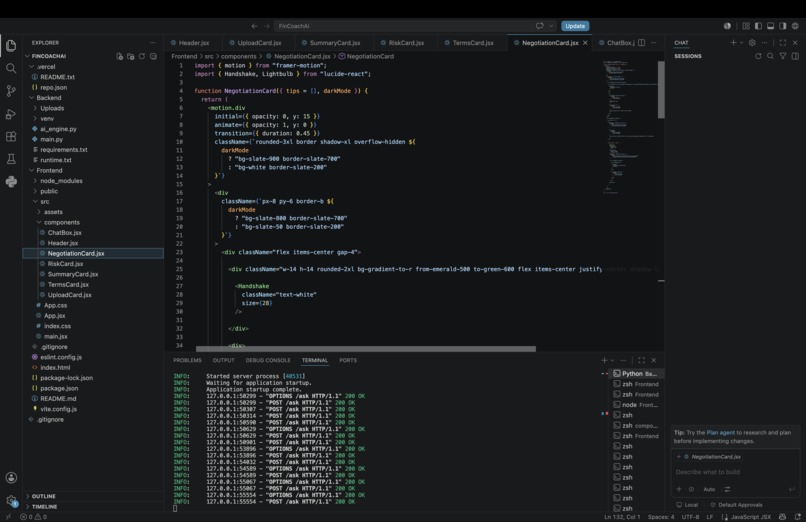
Task: Filter the chat sessions
Action: (x=782, y=56)
